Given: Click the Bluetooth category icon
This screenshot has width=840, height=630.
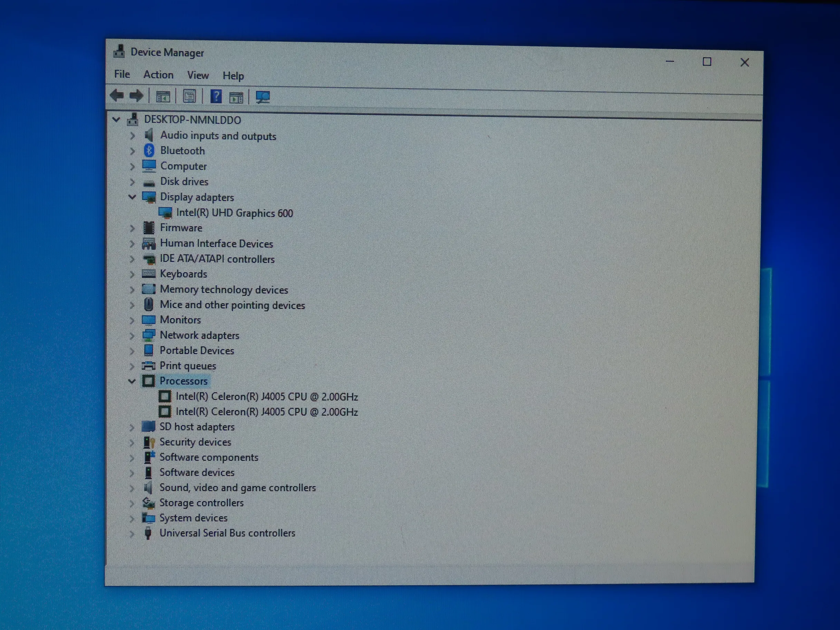Looking at the screenshot, I should click(149, 150).
